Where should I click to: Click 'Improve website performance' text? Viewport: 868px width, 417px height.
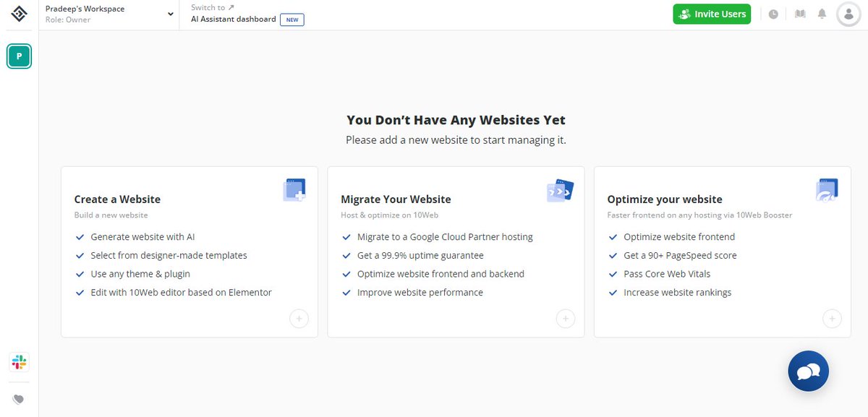[420, 293]
